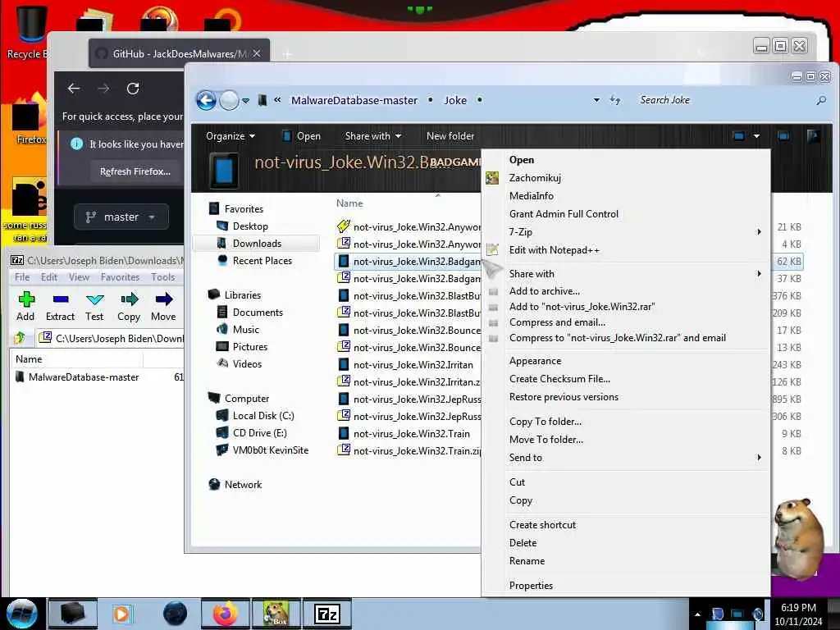Click the Windows Start orb

tap(21, 614)
